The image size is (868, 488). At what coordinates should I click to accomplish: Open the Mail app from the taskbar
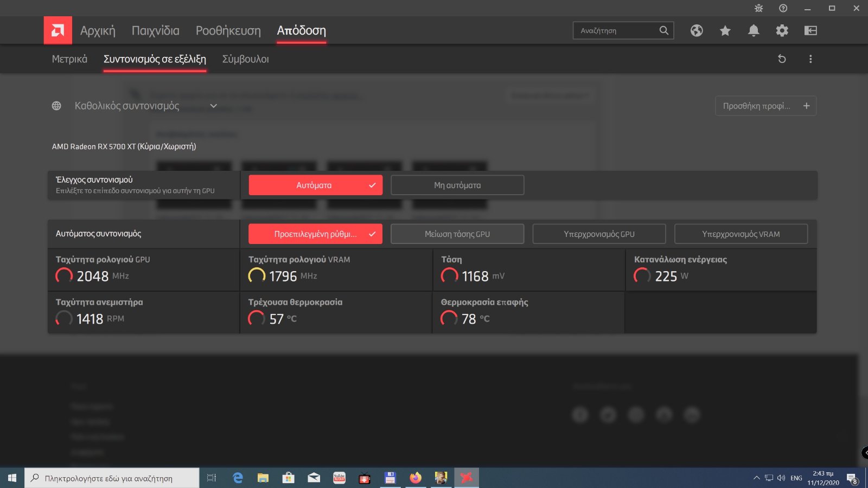[x=314, y=478]
